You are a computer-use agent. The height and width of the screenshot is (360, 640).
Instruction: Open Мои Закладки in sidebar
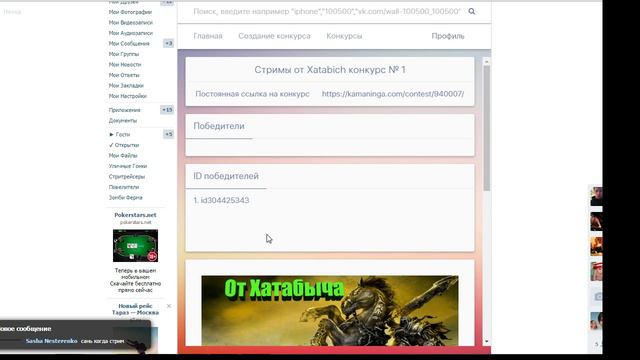pyautogui.click(x=126, y=86)
